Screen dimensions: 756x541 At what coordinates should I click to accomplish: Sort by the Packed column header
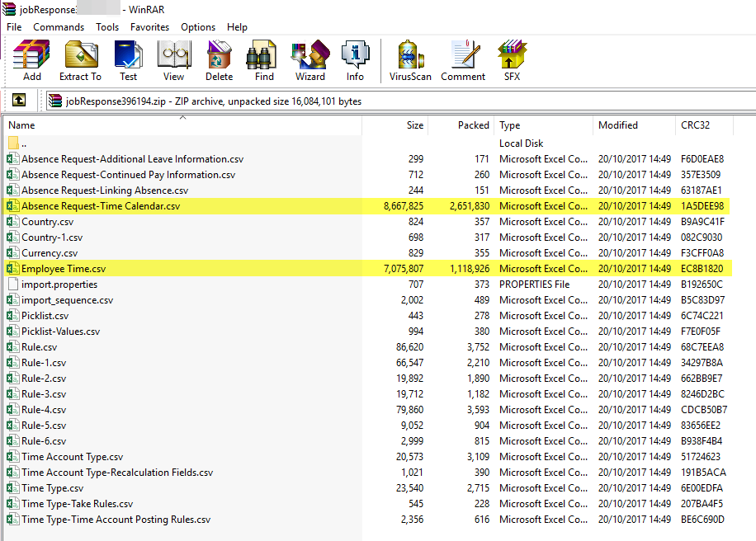(461, 125)
